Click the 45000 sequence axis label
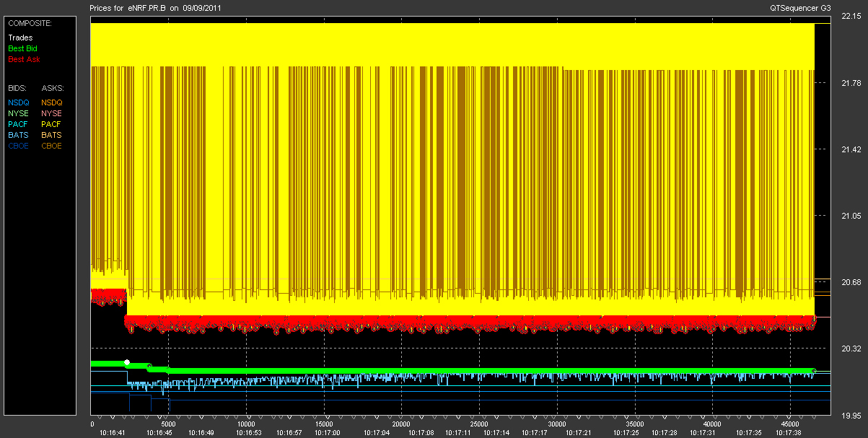This screenshot has height=438, width=868. pyautogui.click(x=789, y=424)
